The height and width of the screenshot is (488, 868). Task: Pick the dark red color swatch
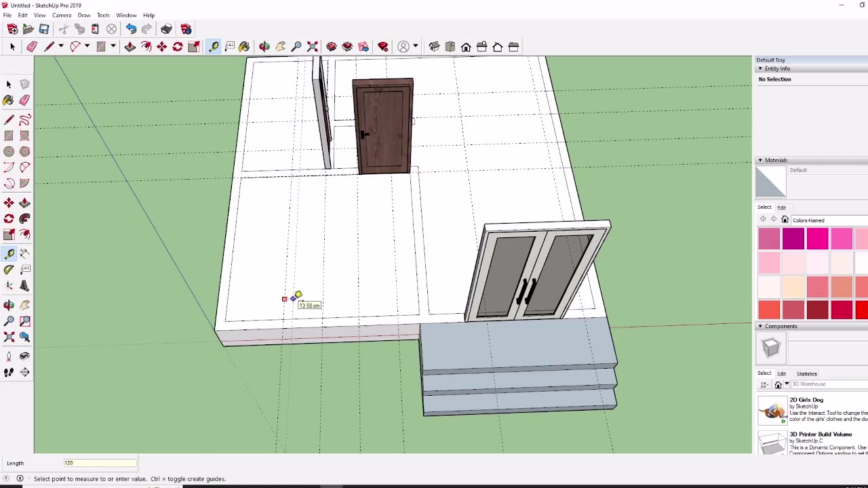click(817, 309)
